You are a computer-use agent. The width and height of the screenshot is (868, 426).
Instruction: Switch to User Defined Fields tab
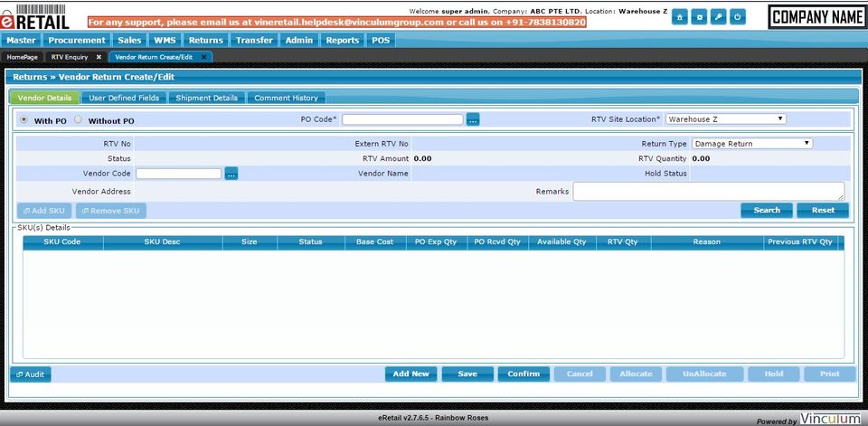pos(124,98)
